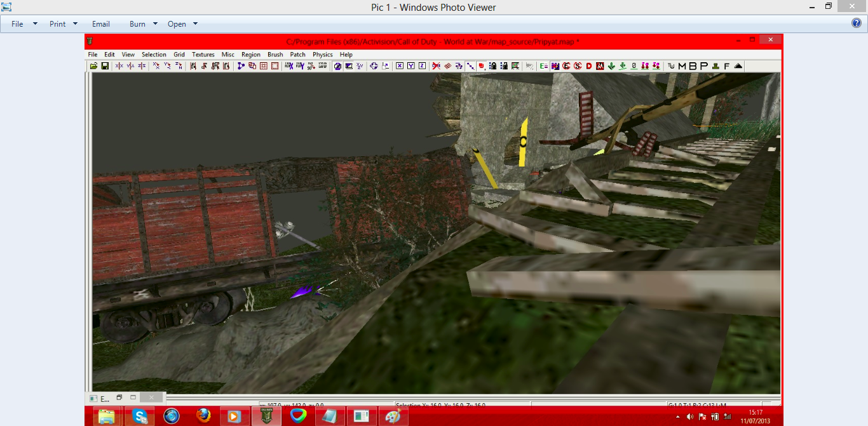
Task: Click the magenta three-node connect icon
Action: 241,66
